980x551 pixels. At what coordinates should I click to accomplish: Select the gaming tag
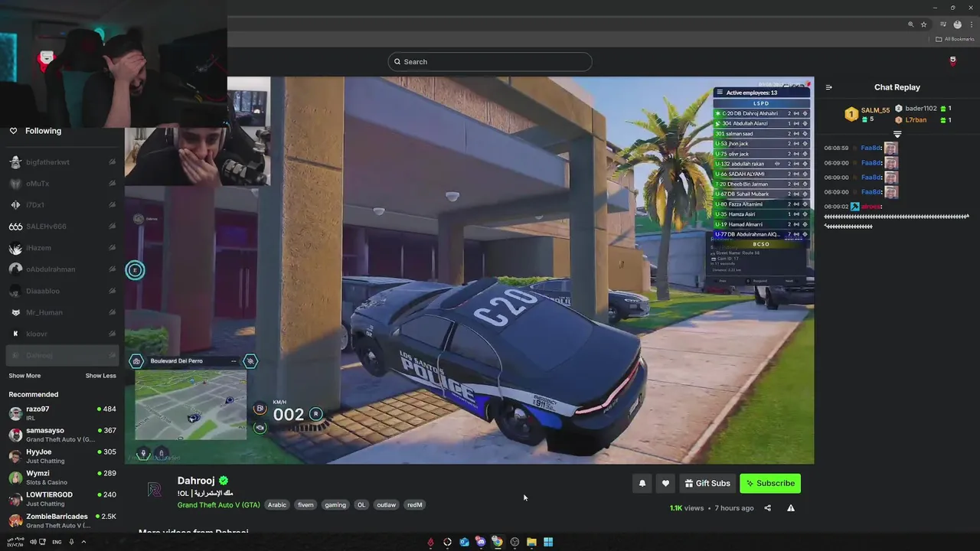335,505
